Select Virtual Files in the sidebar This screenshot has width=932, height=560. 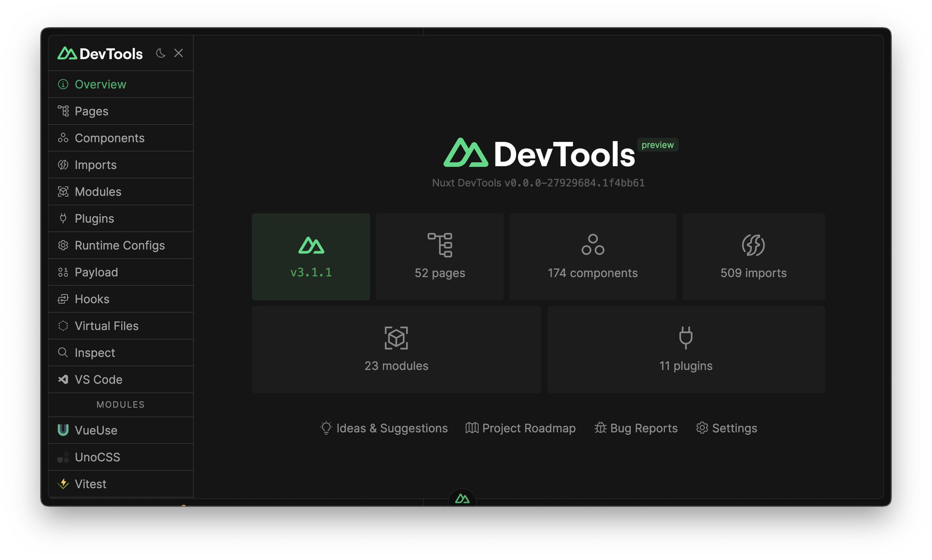pyautogui.click(x=106, y=326)
